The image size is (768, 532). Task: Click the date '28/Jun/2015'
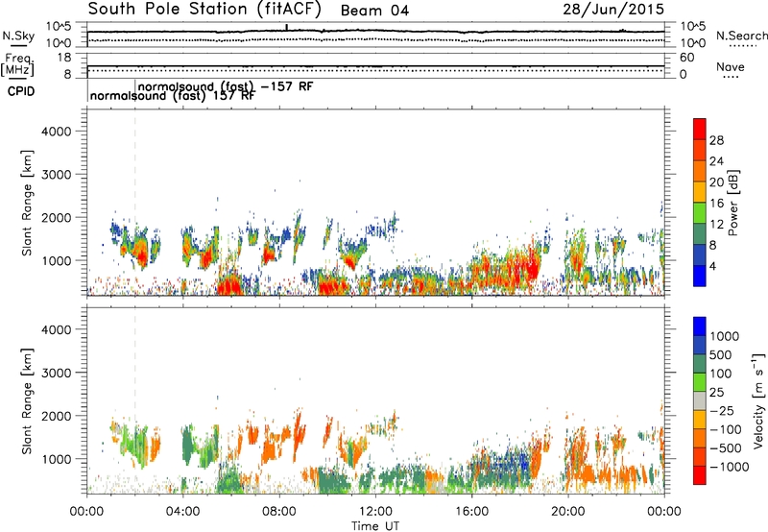(613, 9)
